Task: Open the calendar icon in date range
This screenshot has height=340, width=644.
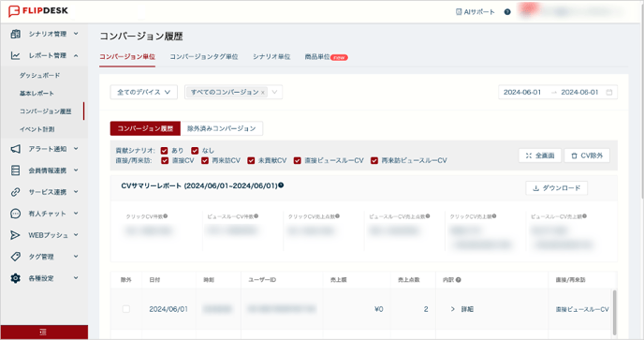Action: point(609,92)
